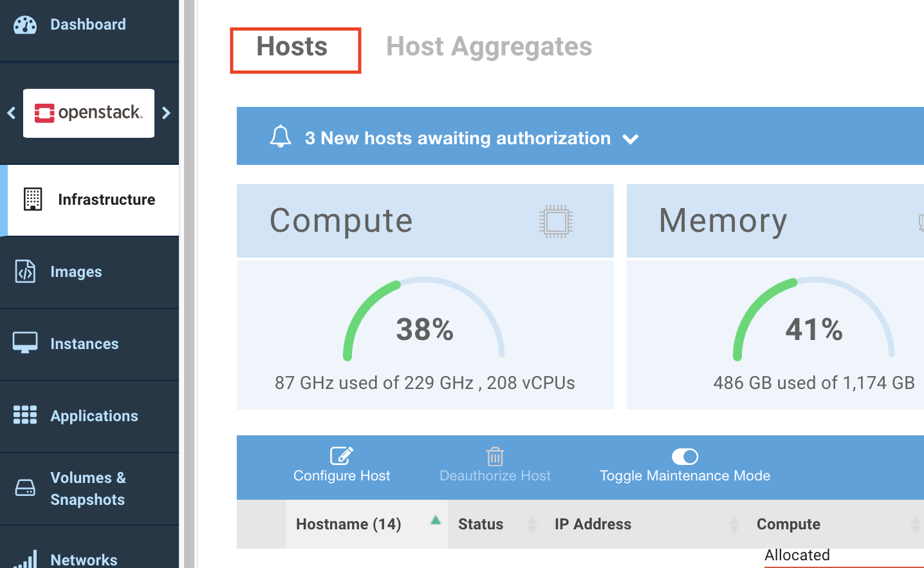Viewport: 924px width, 568px height.
Task: Click the Dashboard gauge icon
Action: pos(25,25)
